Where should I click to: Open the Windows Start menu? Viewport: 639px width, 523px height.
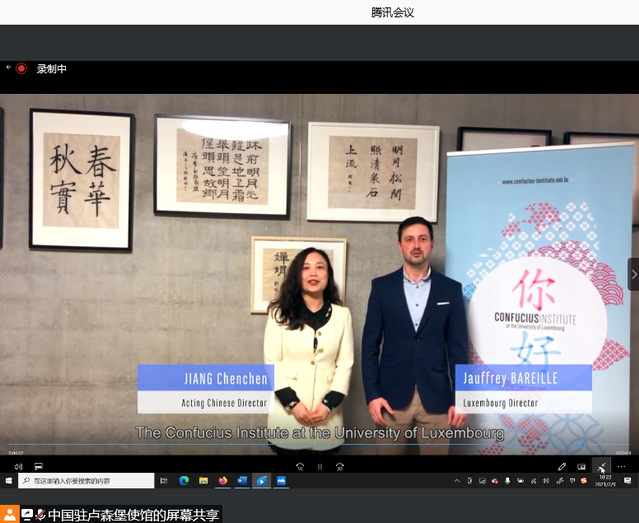(9, 481)
